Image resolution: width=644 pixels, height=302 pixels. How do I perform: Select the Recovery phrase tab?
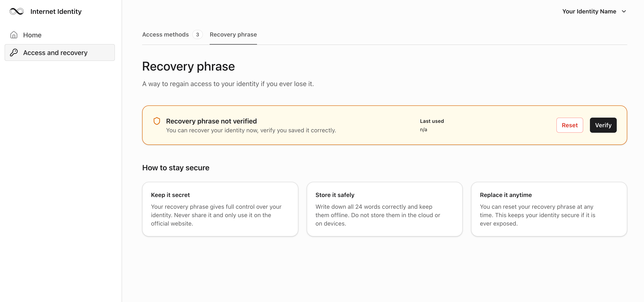(233, 35)
